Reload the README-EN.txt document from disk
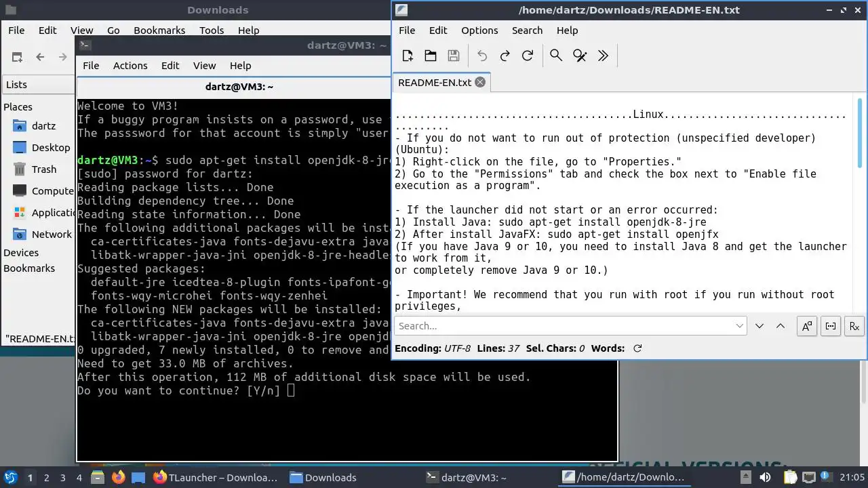 click(x=528, y=56)
